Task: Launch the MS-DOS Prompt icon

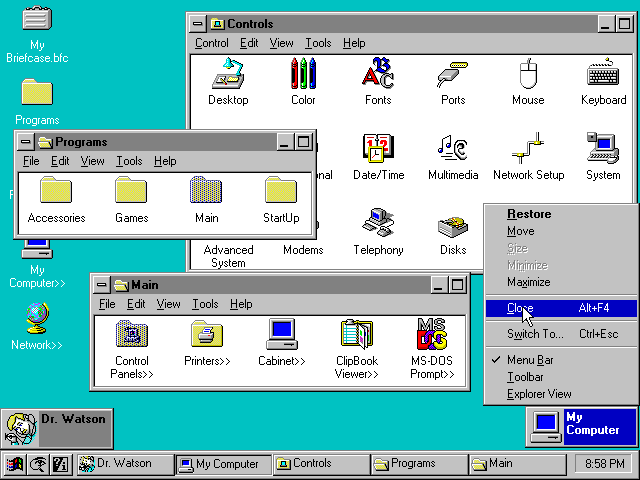Action: pos(432,334)
